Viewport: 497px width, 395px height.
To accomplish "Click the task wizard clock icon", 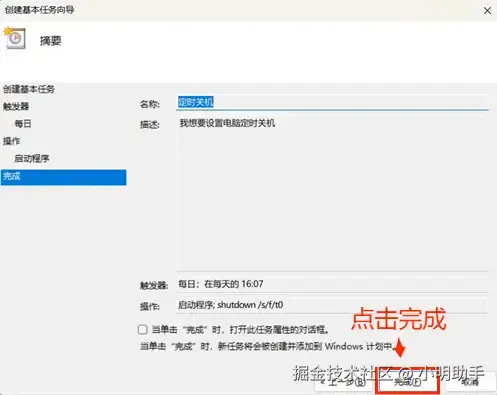I will (x=14, y=38).
